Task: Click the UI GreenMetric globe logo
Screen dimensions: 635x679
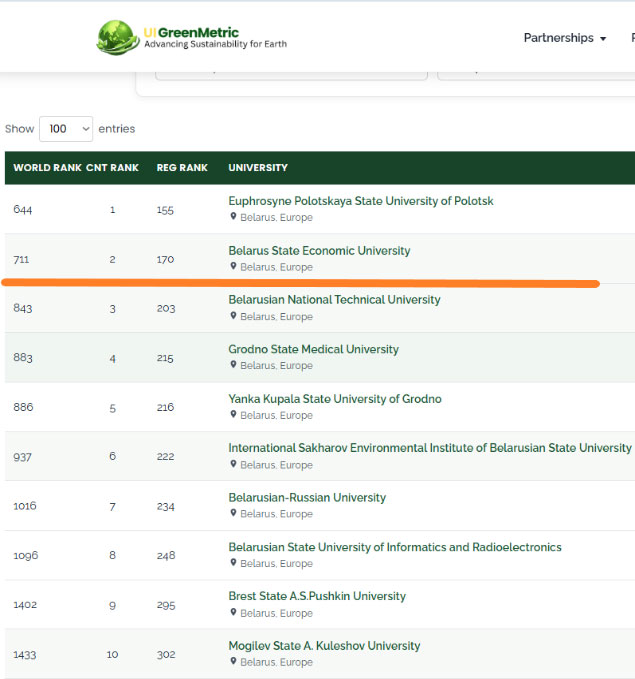Action: coord(118,38)
